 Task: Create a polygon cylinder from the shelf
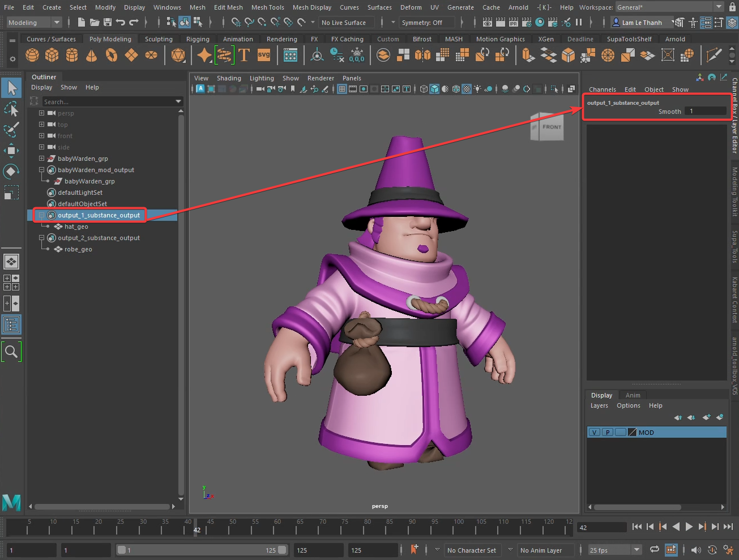coord(72,55)
